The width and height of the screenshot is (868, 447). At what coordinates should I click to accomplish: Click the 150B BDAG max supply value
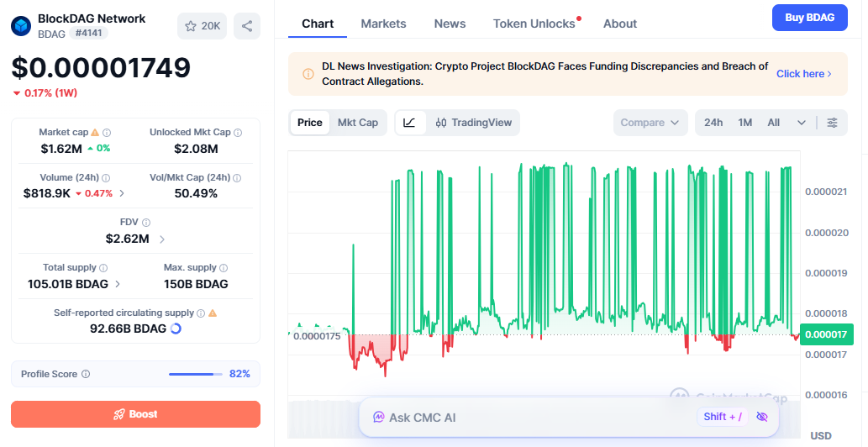coord(196,284)
